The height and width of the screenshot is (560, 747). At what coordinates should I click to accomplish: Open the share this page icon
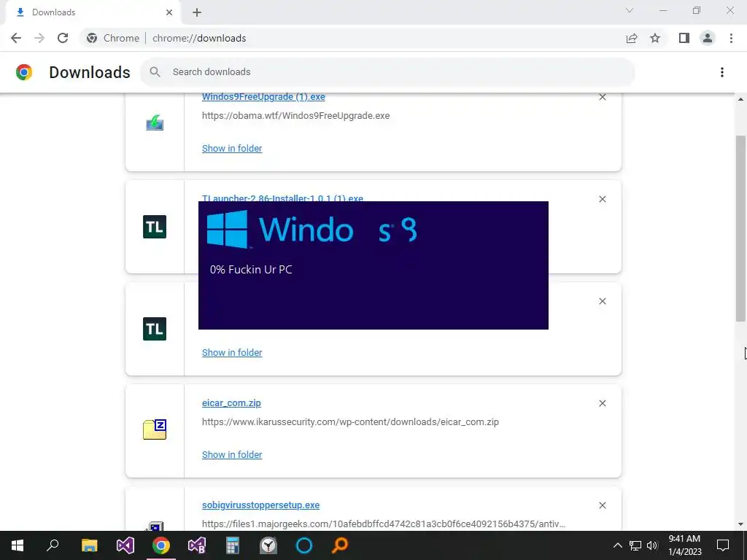(x=632, y=38)
